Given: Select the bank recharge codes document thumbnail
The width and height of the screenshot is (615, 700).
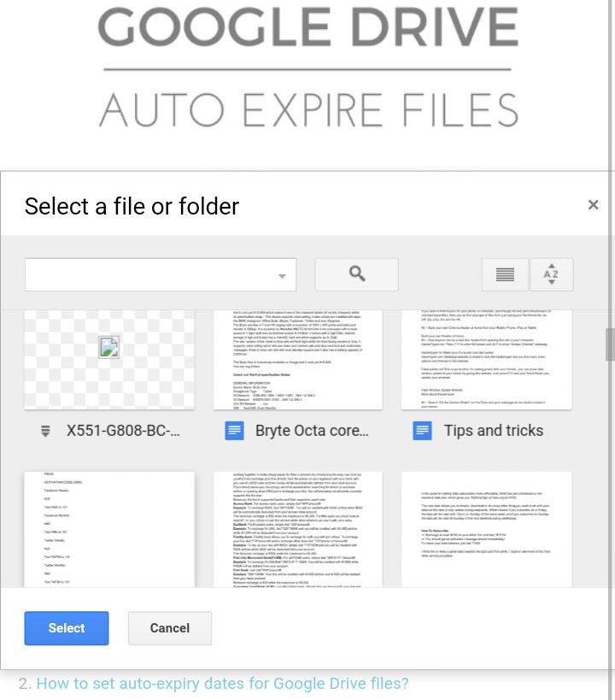Looking at the screenshot, I should click(298, 529).
